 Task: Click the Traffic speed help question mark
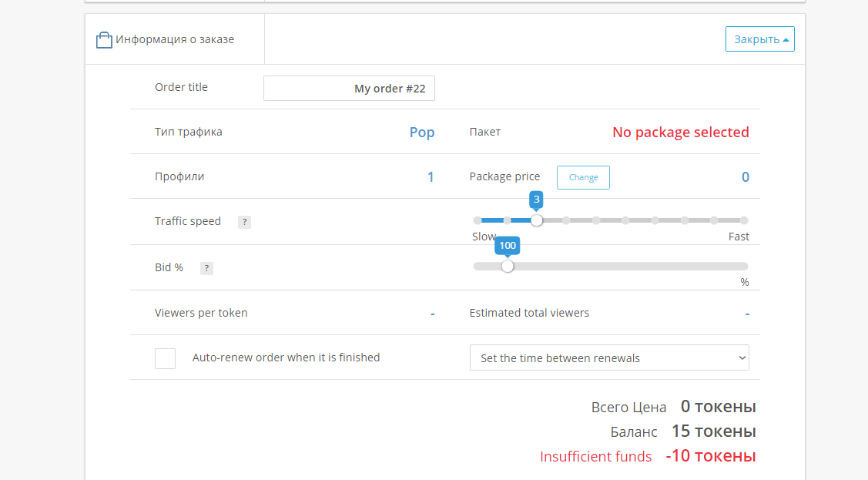tap(244, 222)
